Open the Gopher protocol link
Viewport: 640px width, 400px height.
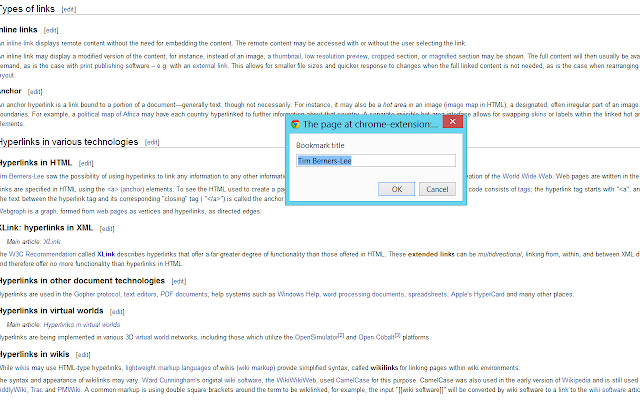97,294
